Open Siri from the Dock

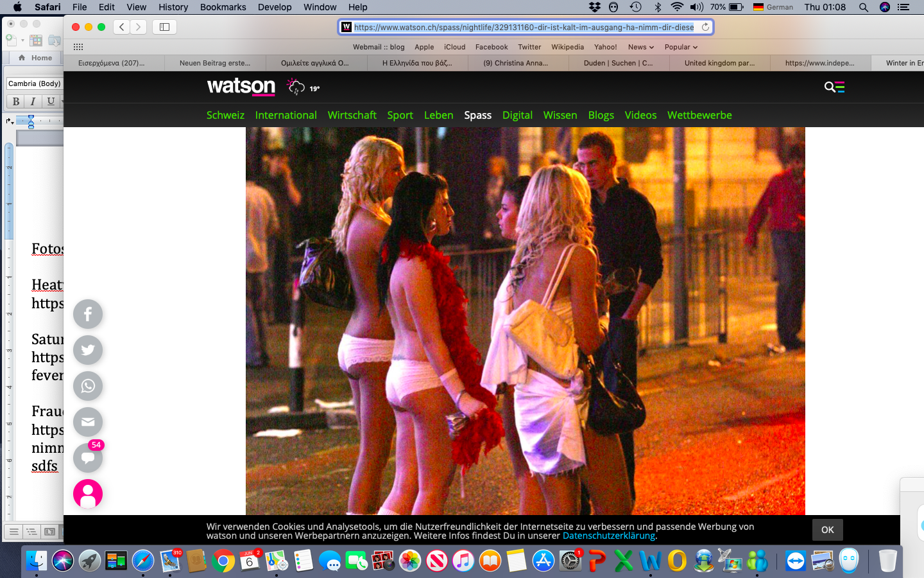click(x=63, y=561)
